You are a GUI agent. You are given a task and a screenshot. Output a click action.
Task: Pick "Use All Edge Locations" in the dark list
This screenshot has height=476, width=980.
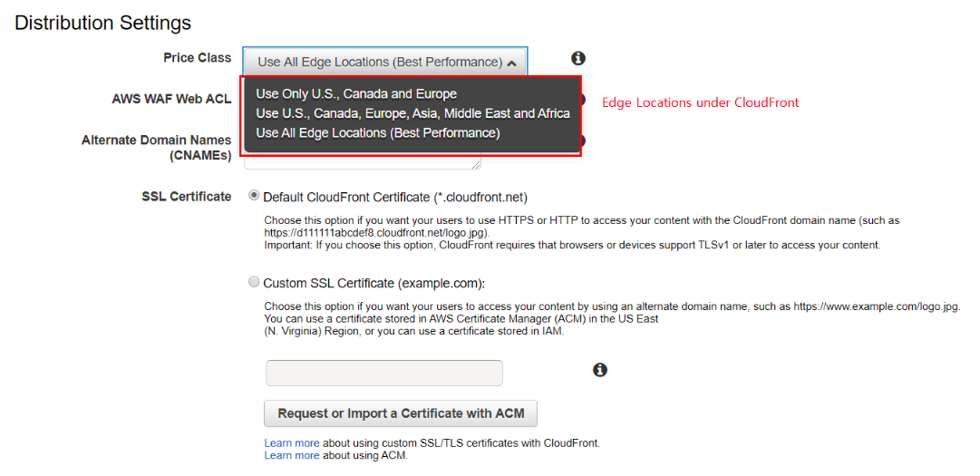click(377, 132)
